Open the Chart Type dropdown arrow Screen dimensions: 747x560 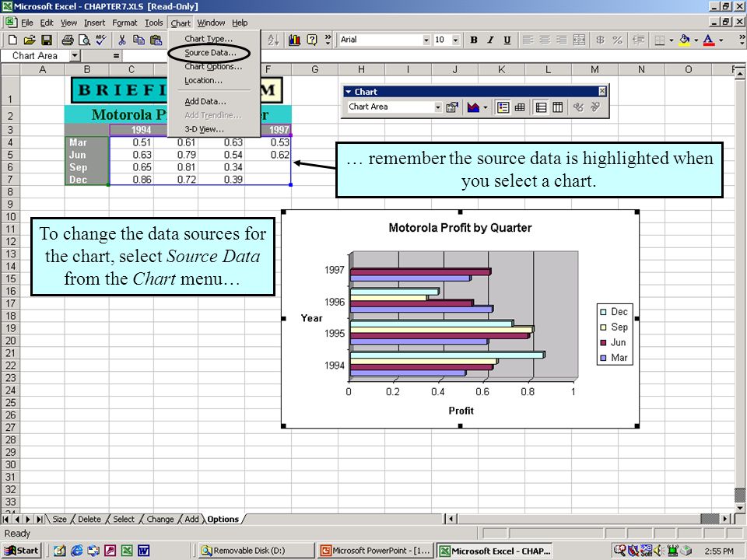[x=486, y=107]
